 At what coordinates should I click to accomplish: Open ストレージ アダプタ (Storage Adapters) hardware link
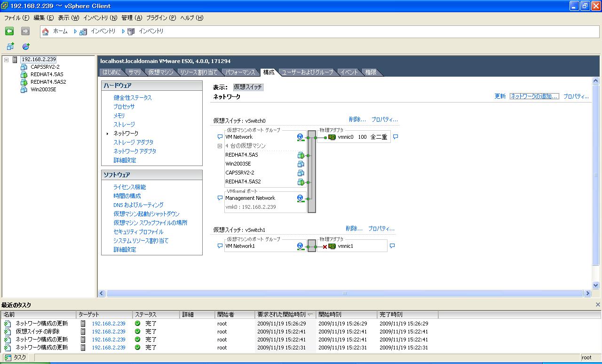coord(134,142)
